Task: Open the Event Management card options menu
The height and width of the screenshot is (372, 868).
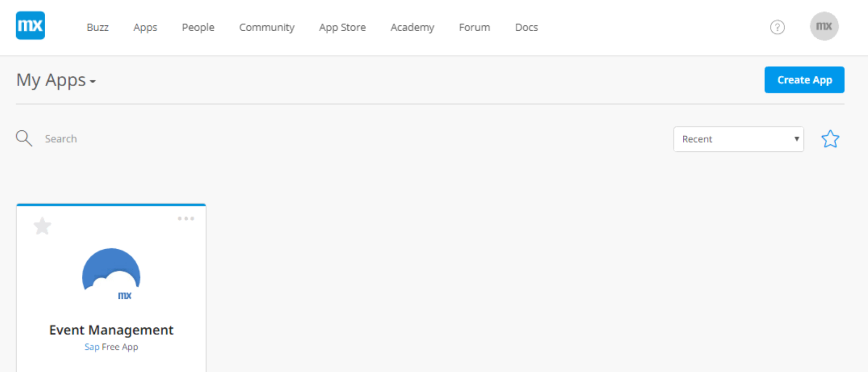Action: 186,219
